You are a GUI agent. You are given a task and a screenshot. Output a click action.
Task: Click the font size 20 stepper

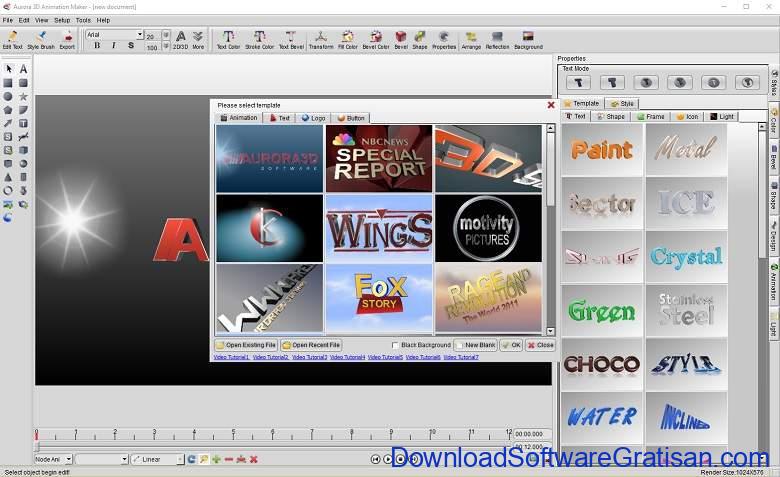point(166,35)
